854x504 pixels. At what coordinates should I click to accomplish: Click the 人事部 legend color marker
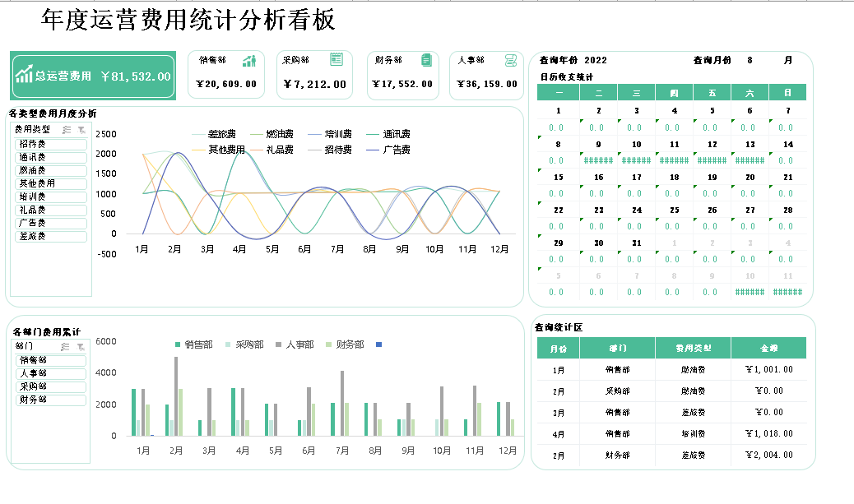coord(279,344)
